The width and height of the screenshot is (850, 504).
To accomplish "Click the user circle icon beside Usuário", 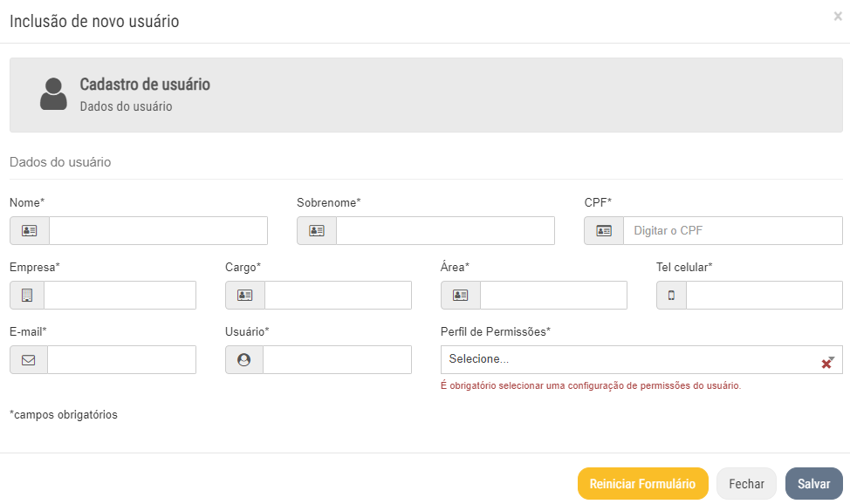I will point(244,360).
